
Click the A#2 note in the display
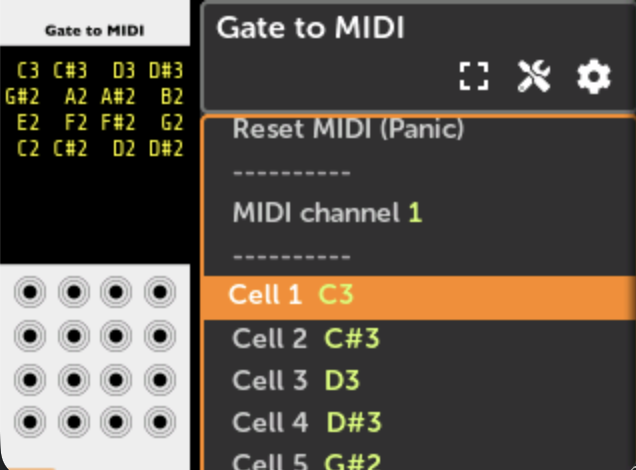118,97
